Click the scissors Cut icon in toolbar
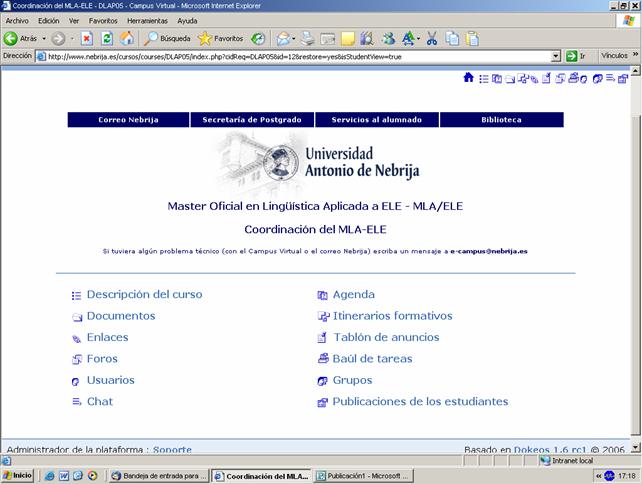Viewport: 642px width, 484px height. 432,39
